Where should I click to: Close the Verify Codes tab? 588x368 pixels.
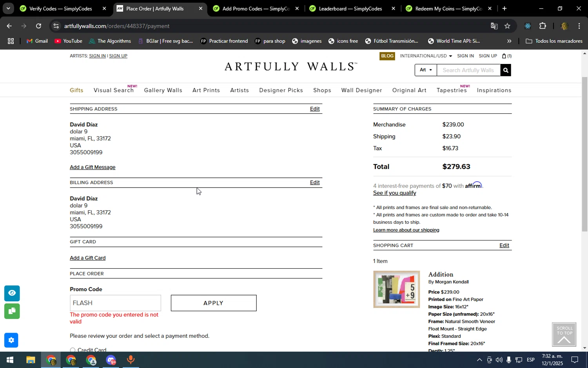[x=104, y=8]
